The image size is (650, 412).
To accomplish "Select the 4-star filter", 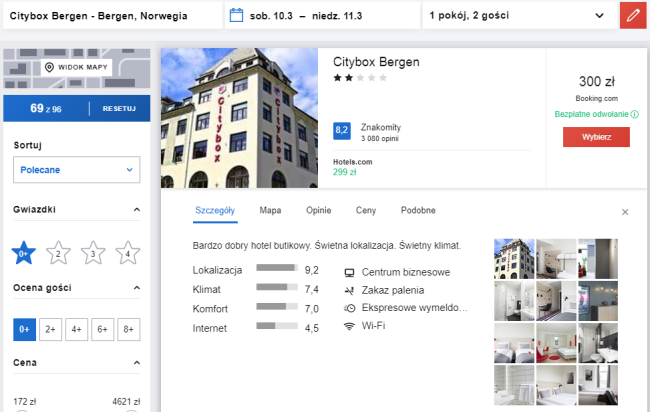I will coord(128,253).
